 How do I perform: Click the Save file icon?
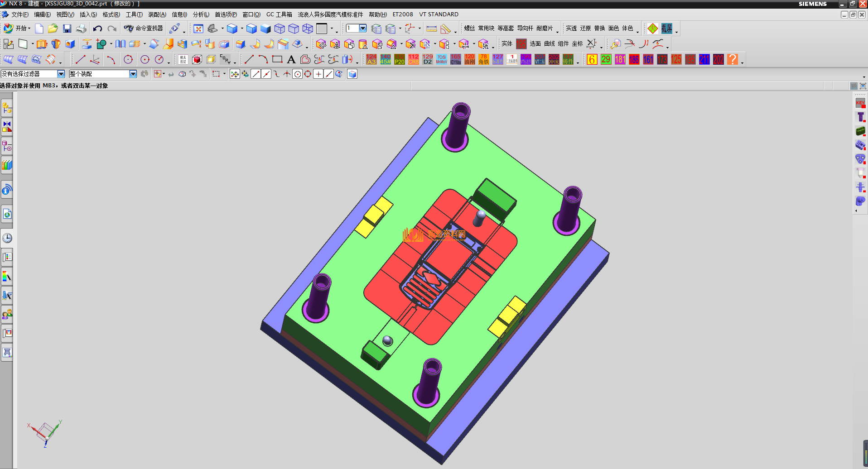[67, 29]
